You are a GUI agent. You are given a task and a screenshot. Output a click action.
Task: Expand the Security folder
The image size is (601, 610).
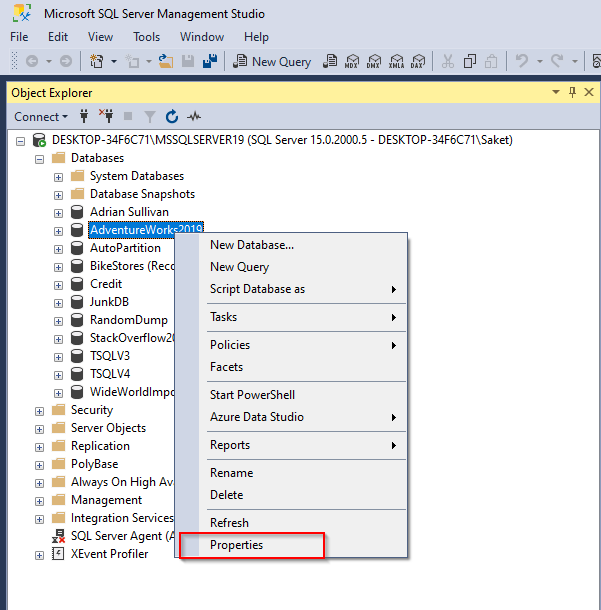[39, 411]
